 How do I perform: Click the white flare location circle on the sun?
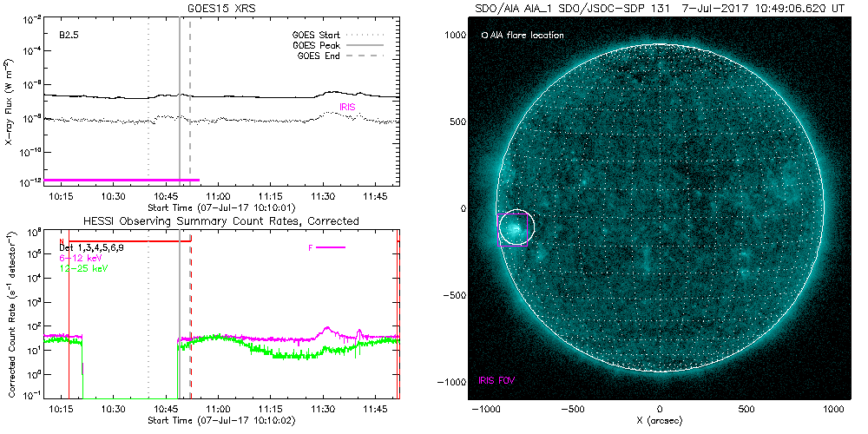516,227
